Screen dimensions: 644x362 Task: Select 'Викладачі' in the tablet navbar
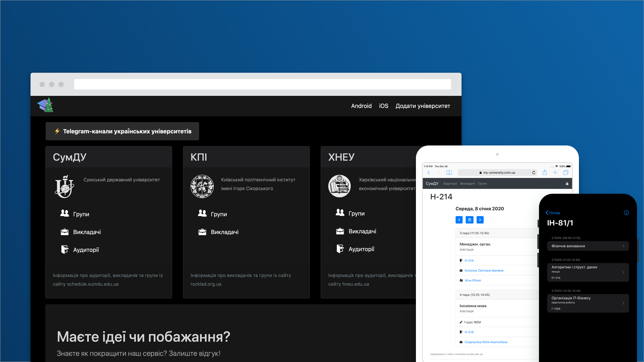click(468, 184)
